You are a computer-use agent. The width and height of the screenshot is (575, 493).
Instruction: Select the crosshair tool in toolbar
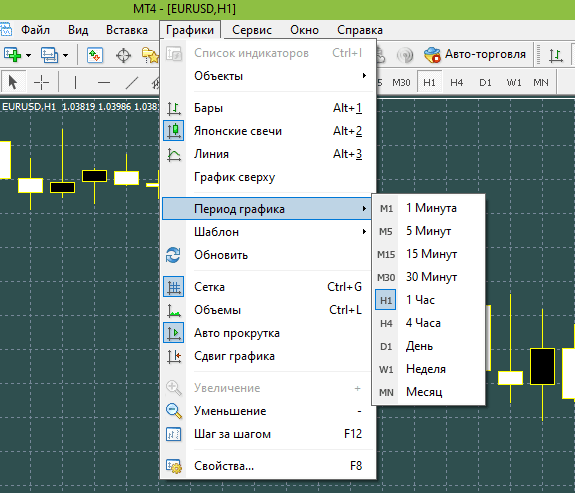click(41, 82)
